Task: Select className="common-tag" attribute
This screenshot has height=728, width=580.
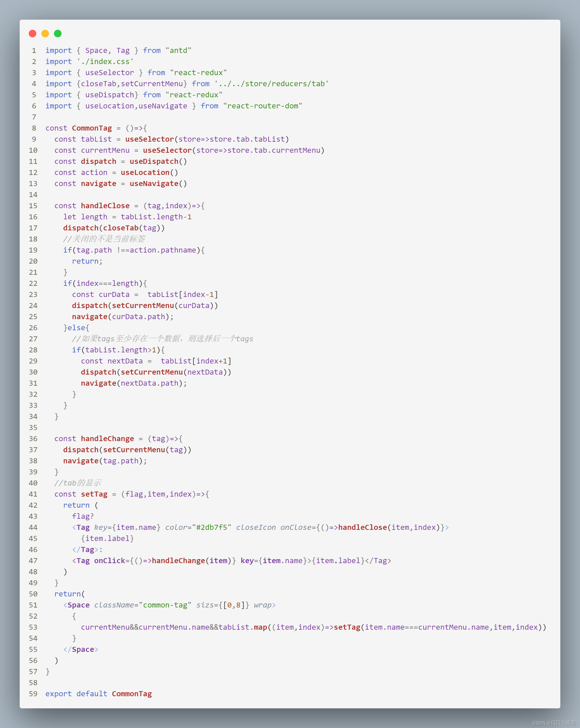Action: click(x=143, y=605)
